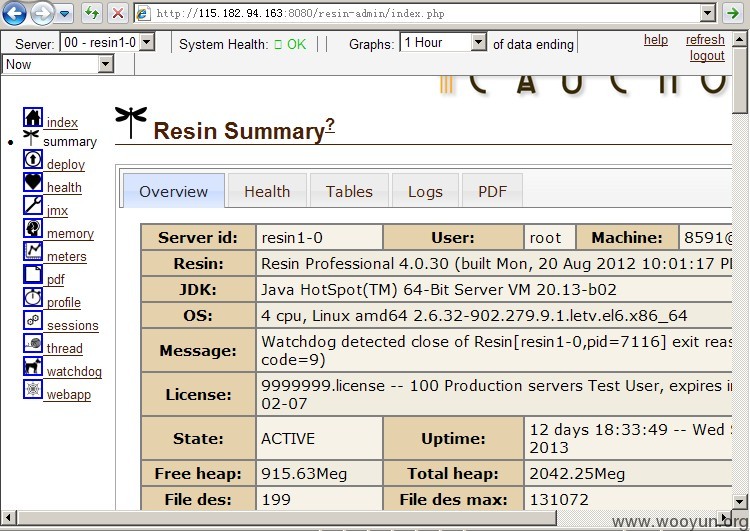Click the horizontal scrollbar thumb
This screenshot has height=531, width=750.
[286, 518]
